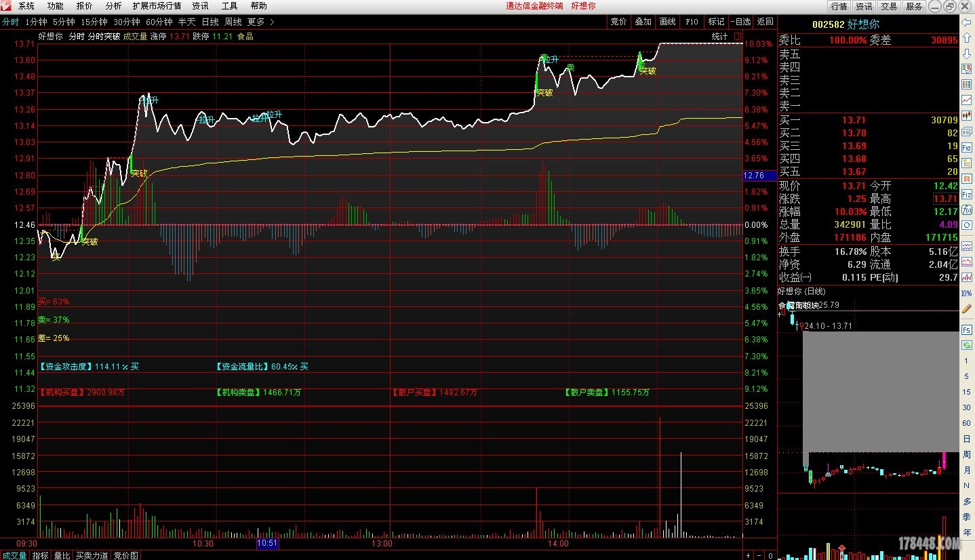This screenshot has height=560, width=975.
Task: Click the 服务 service button
Action: 914,6
